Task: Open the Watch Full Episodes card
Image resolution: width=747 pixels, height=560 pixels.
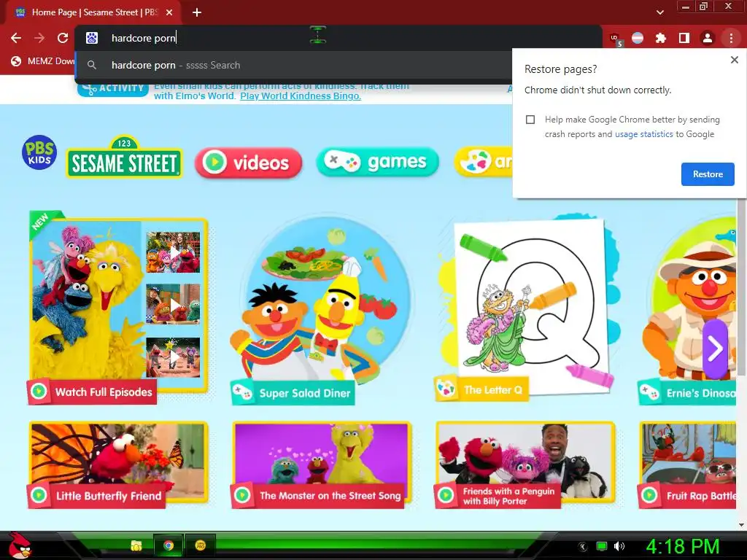Action: coord(118,307)
